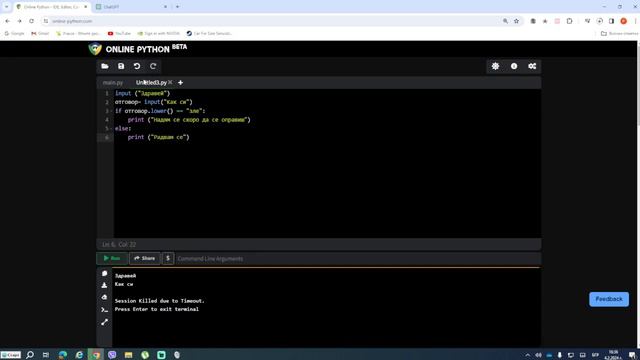Click the Ln 6, Col 22 status text
This screenshot has height=360, width=640.
pos(119,244)
